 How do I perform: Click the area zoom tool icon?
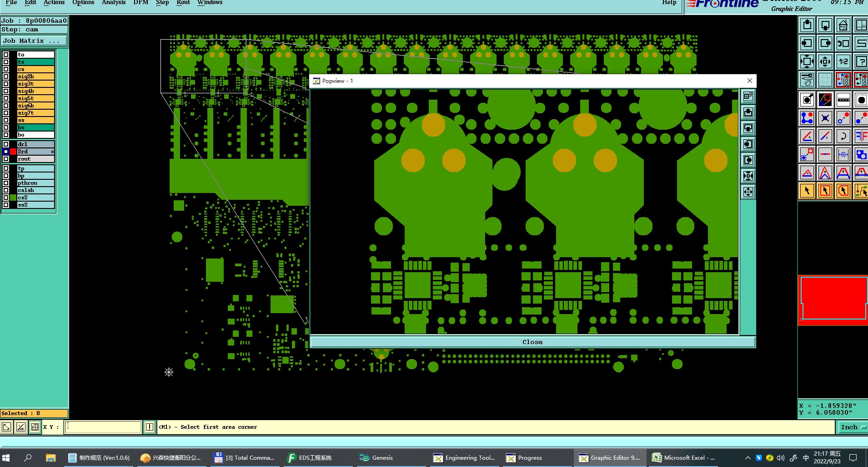(825, 100)
